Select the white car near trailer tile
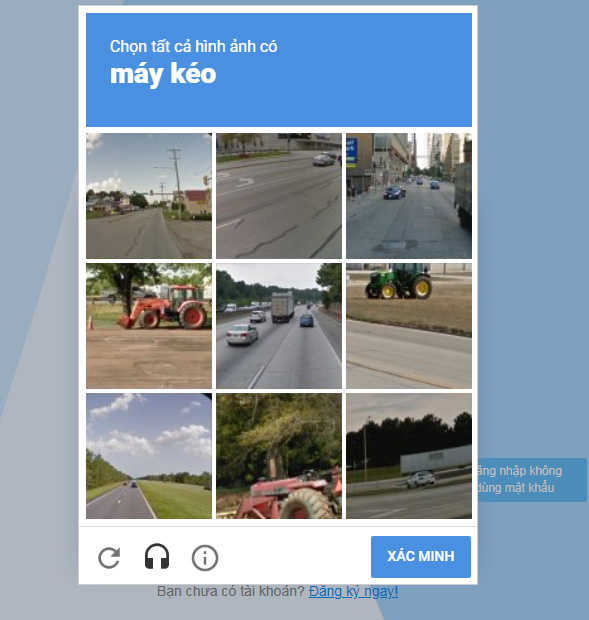589x620 pixels. tap(409, 456)
